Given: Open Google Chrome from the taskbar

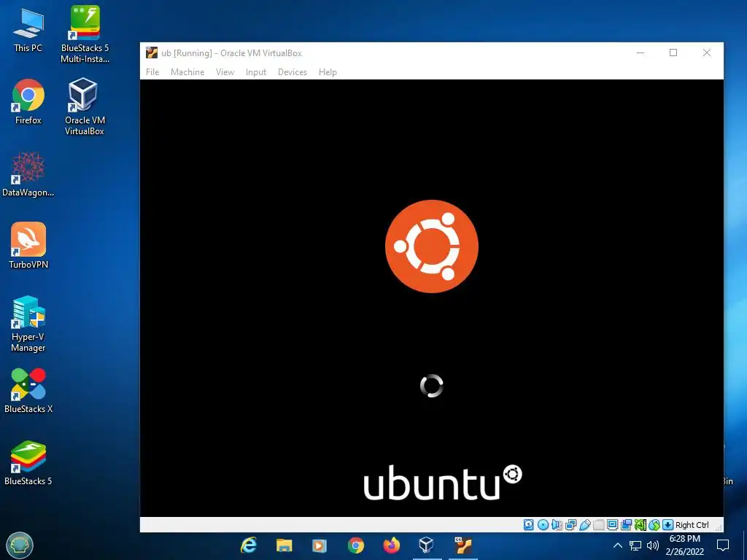Looking at the screenshot, I should click(355, 545).
